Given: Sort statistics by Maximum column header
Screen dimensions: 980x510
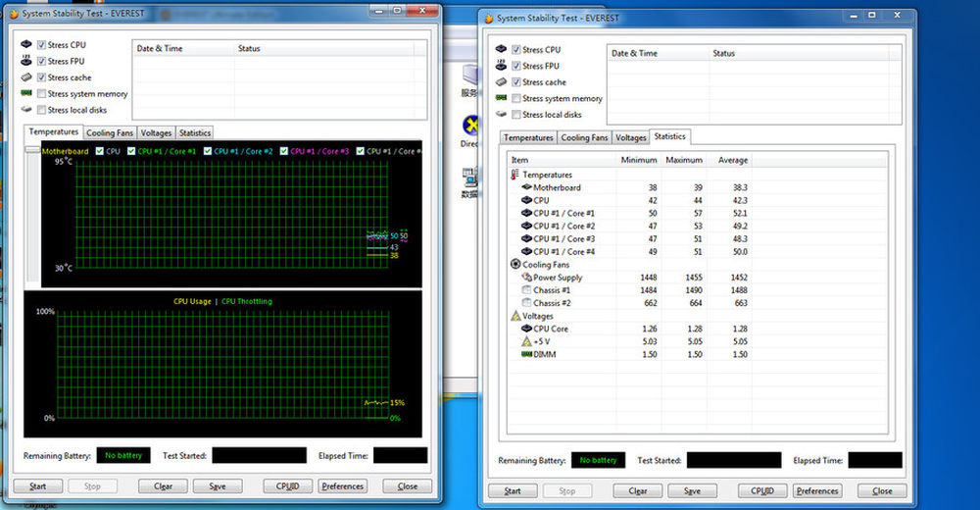Looking at the screenshot, I should tap(684, 160).
